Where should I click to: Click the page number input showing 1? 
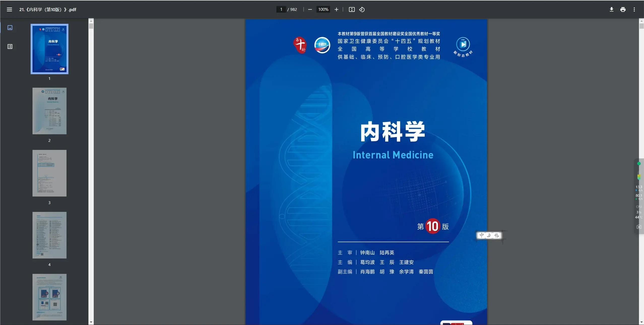pyautogui.click(x=281, y=9)
